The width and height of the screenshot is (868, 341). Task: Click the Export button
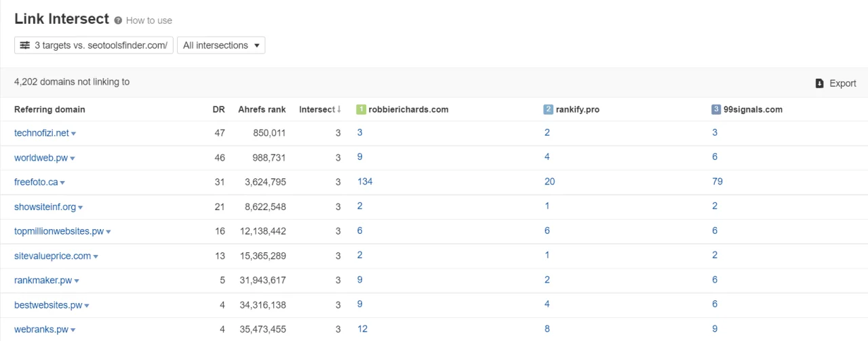coord(835,83)
